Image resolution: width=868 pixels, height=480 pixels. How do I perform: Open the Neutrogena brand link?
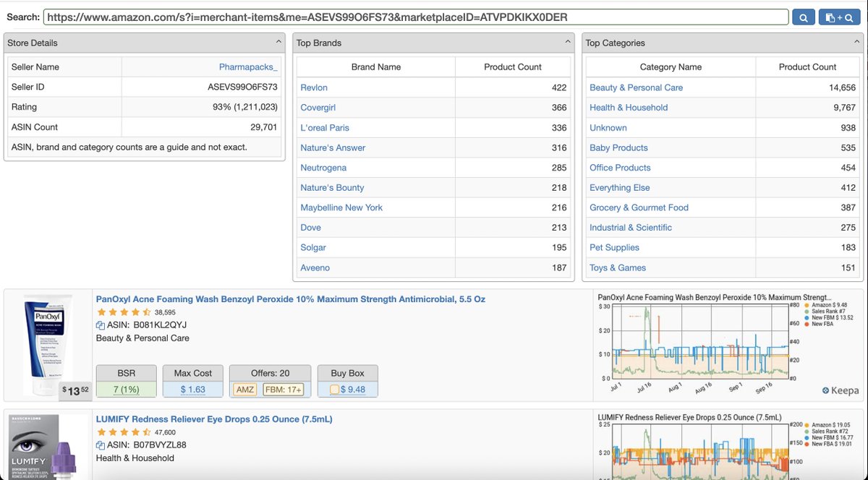pyautogui.click(x=323, y=168)
